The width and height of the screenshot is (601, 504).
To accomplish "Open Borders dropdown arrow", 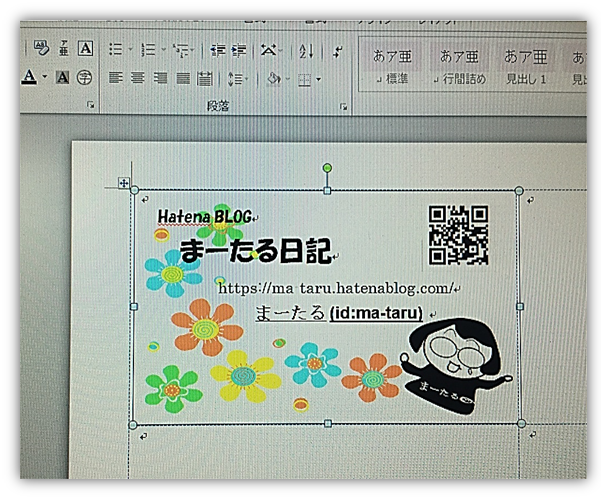I will pos(319,80).
